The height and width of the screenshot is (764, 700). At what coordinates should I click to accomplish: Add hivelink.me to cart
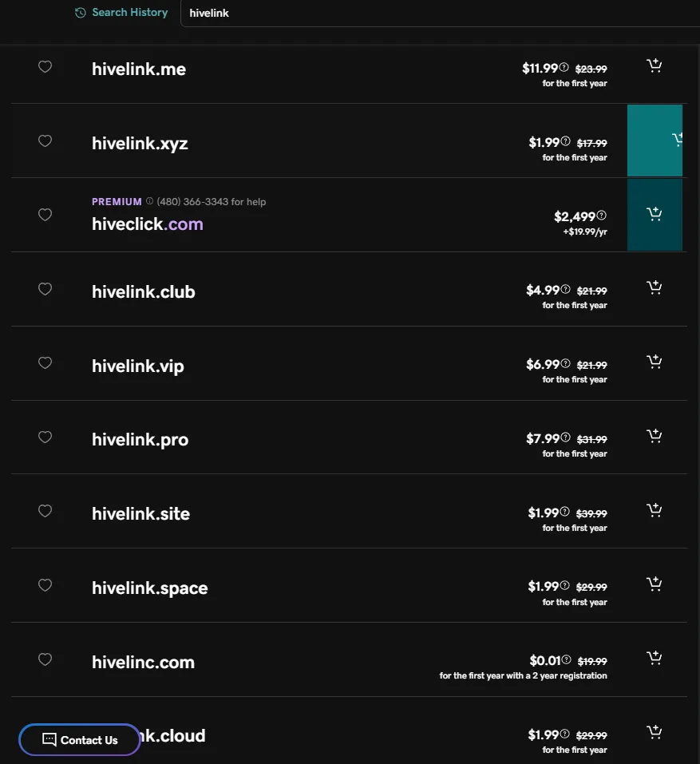[654, 65]
